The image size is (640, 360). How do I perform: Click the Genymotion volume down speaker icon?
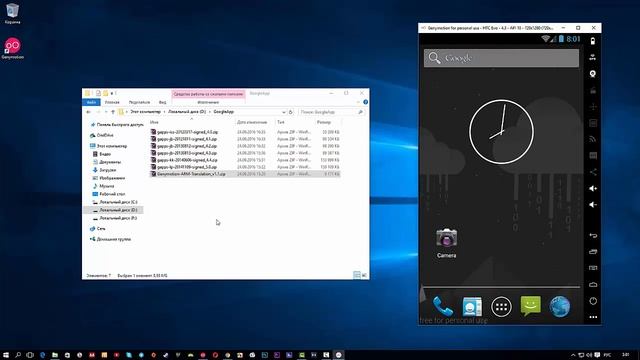(593, 204)
